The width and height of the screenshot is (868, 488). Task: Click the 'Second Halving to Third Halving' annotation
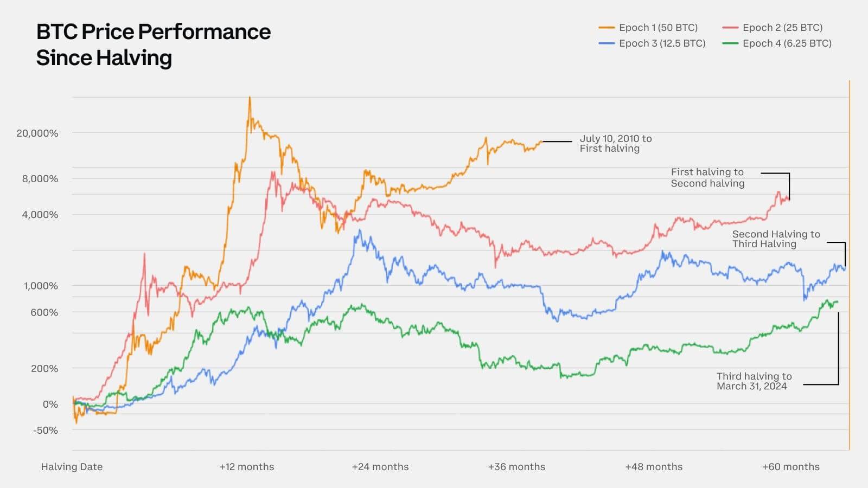click(x=776, y=239)
